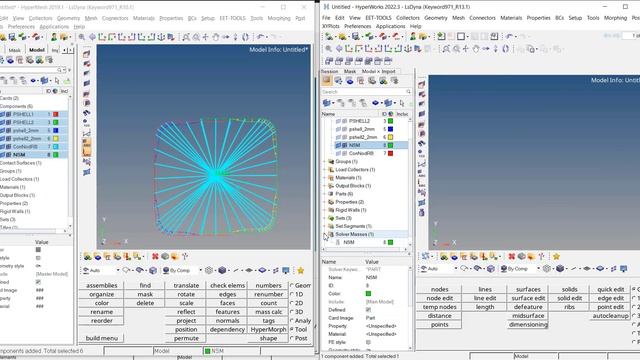Open the Morphing menu in left HyperMesh window

[x=279, y=18]
